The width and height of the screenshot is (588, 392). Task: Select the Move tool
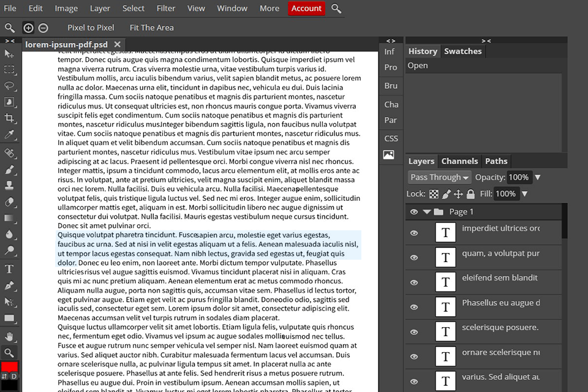pos(9,55)
